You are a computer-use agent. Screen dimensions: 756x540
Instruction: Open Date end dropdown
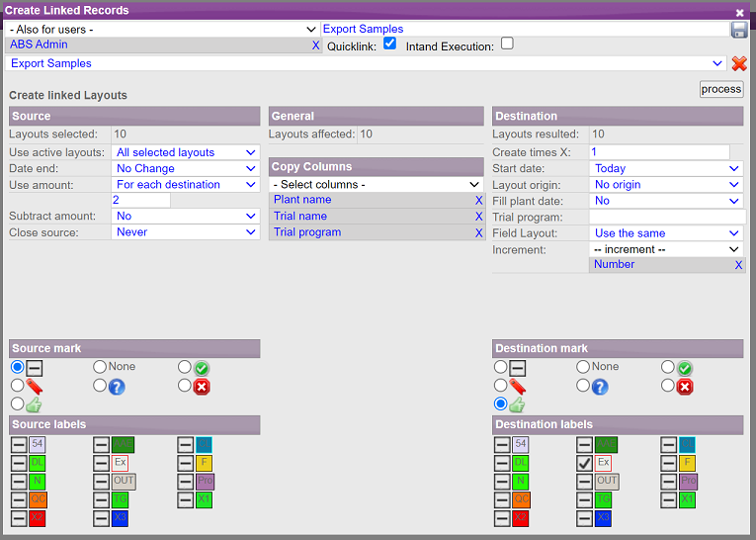click(x=186, y=168)
